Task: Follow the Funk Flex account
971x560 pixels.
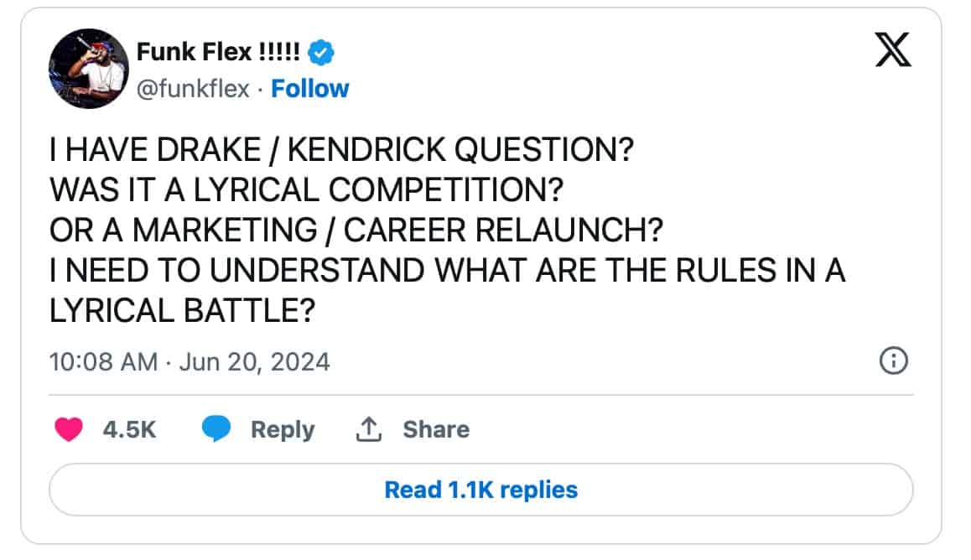Action: (x=310, y=88)
